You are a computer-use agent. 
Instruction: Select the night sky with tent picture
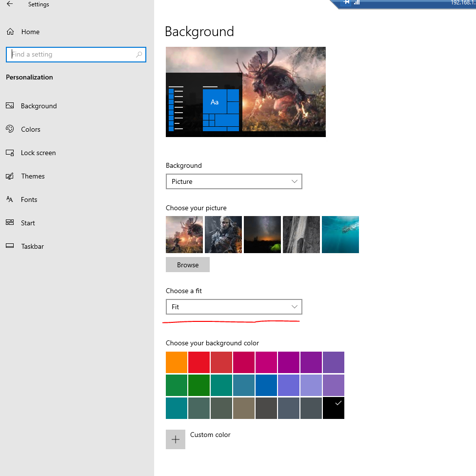click(x=262, y=235)
